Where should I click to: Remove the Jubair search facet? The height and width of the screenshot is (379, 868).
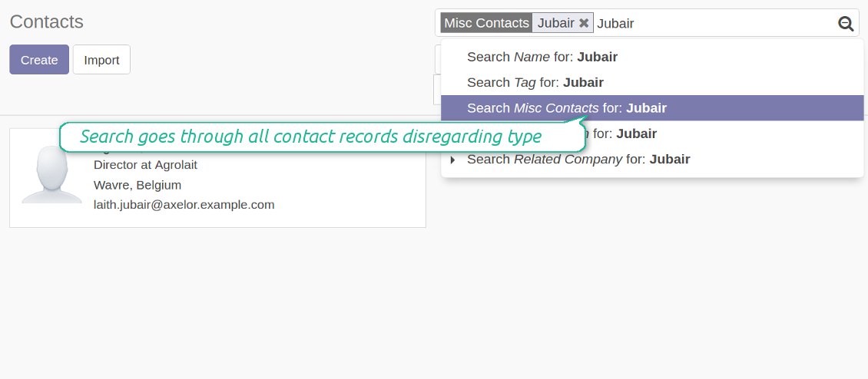click(584, 23)
